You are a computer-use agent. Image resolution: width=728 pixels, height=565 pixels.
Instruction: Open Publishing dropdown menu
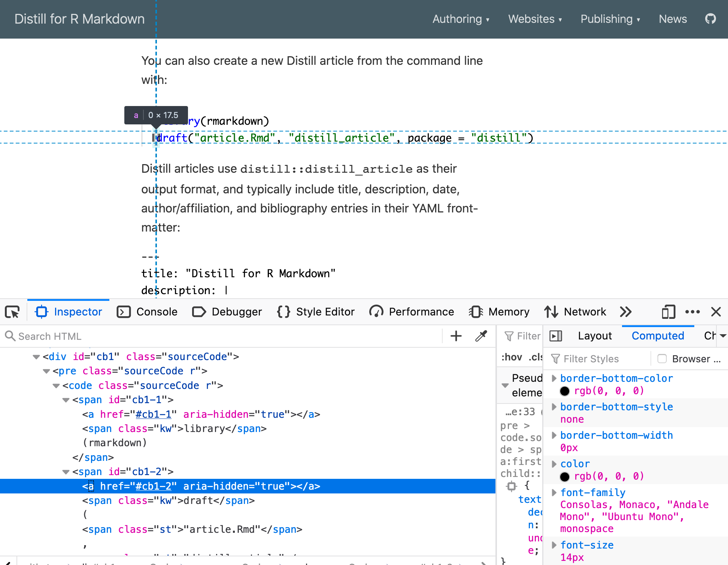click(x=610, y=19)
